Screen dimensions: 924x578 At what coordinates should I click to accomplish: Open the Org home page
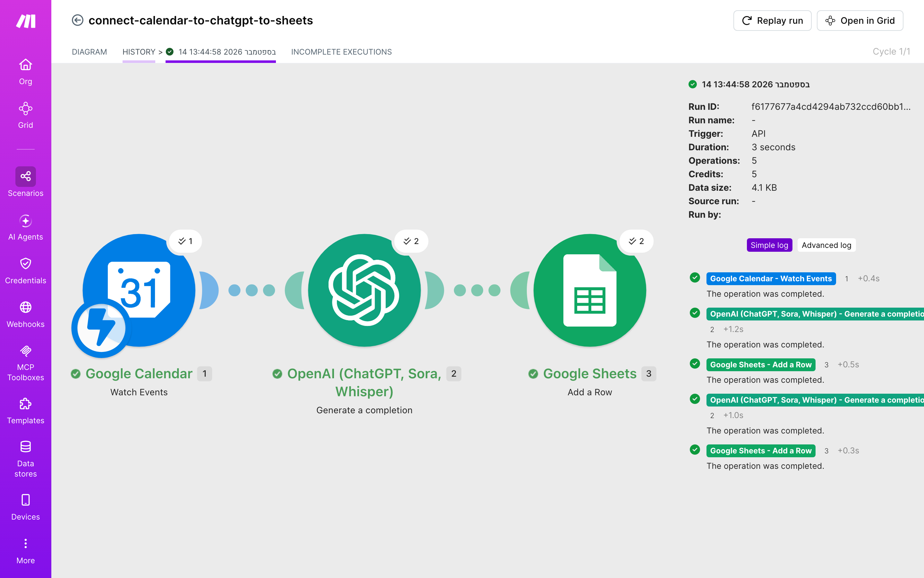26,72
